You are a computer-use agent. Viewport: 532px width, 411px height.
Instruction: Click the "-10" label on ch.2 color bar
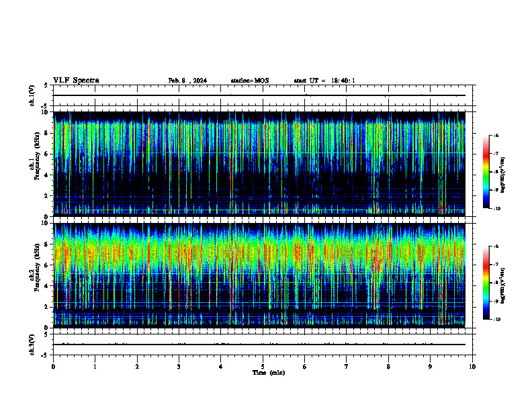click(497, 320)
